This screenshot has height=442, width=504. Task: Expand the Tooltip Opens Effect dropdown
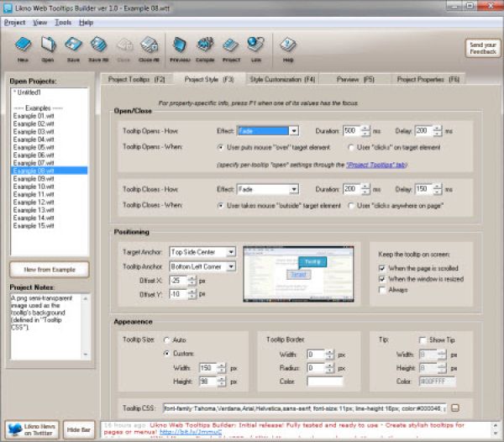pyautogui.click(x=294, y=131)
